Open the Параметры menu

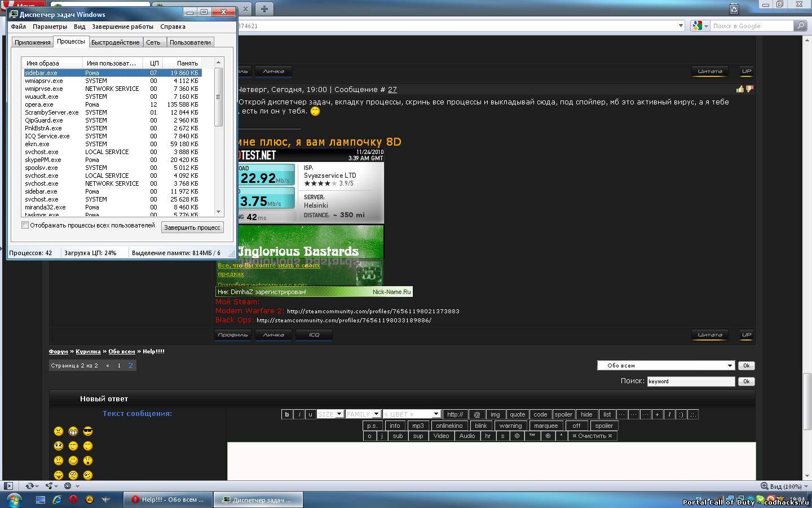point(50,27)
